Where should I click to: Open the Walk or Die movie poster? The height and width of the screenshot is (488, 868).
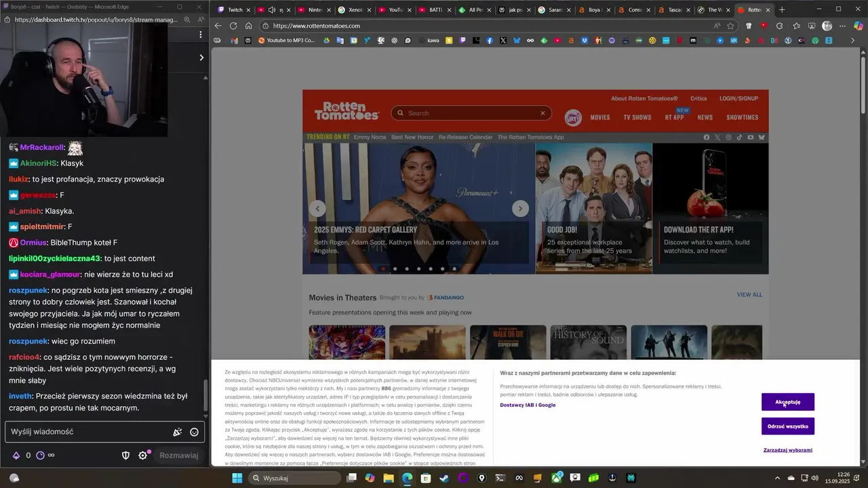(x=508, y=342)
